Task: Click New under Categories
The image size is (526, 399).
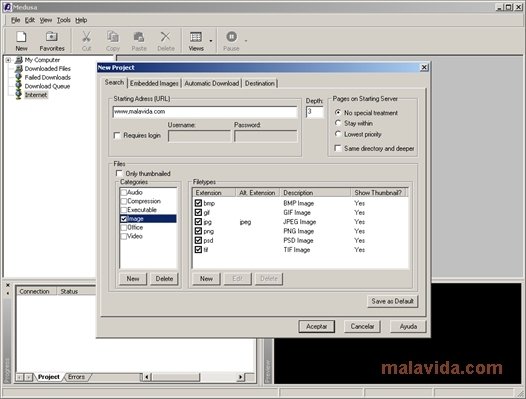Action: coord(133,279)
